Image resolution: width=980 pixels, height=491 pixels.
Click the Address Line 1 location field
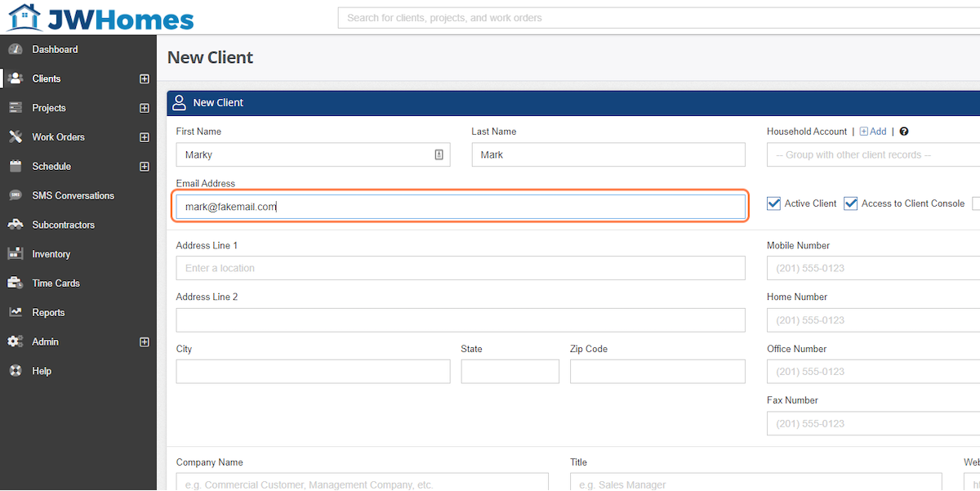461,268
